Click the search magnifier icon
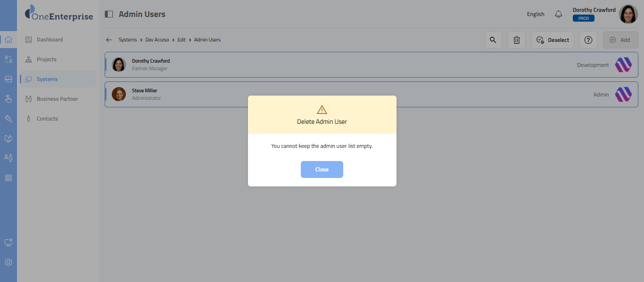Viewport: 644px width, 282px height. coord(493,40)
